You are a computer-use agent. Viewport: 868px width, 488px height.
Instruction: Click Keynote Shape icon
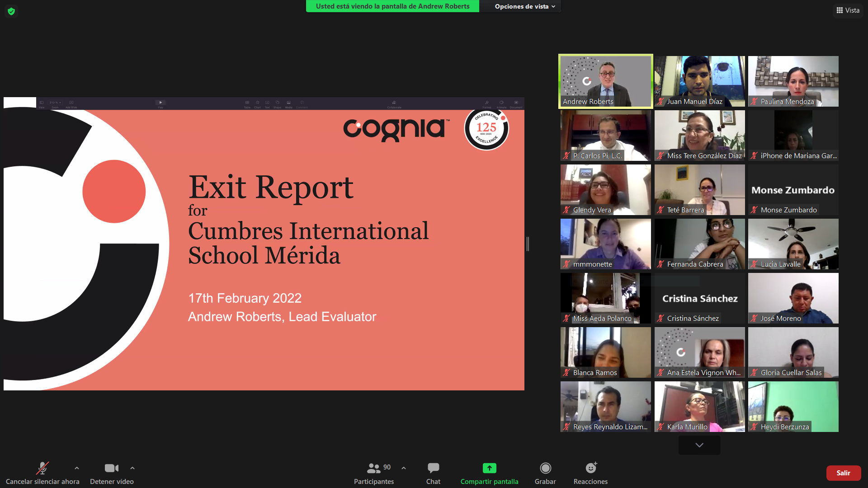point(278,103)
